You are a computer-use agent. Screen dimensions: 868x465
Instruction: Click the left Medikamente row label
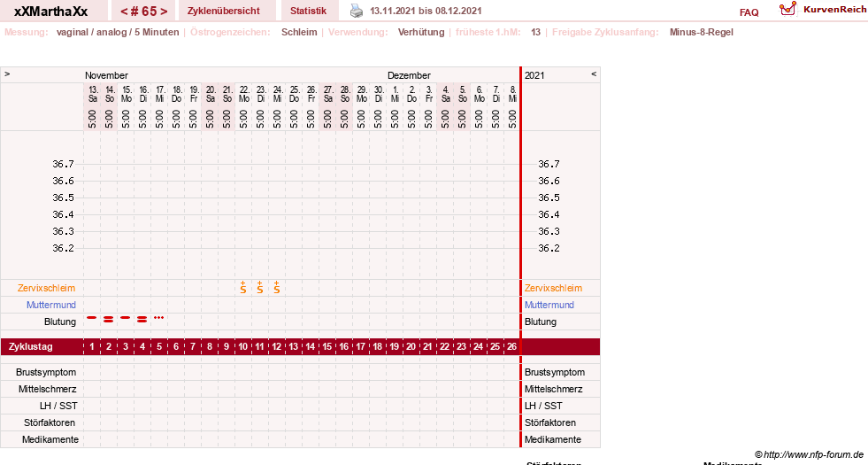50,439
